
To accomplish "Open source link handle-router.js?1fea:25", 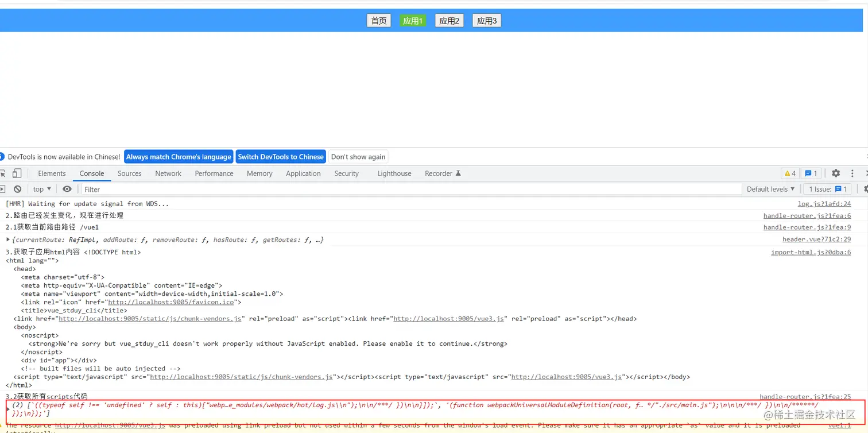I will pos(805,397).
